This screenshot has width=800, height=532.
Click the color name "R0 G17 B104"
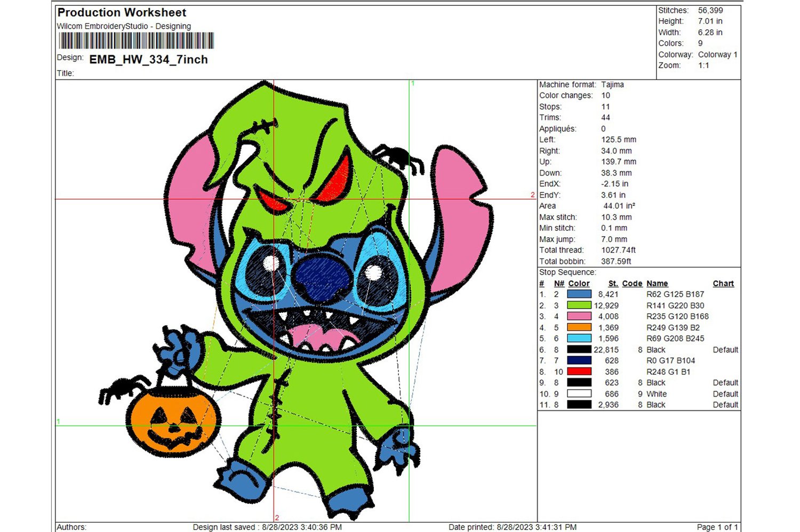pos(671,360)
